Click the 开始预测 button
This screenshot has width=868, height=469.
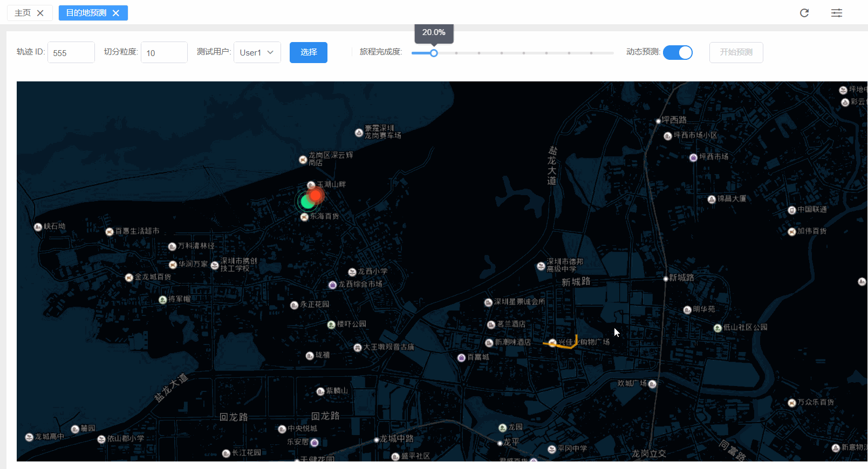point(736,52)
